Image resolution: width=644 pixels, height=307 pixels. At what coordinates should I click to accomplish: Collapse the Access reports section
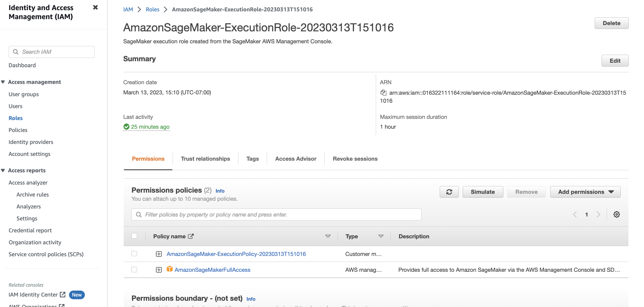(3, 170)
